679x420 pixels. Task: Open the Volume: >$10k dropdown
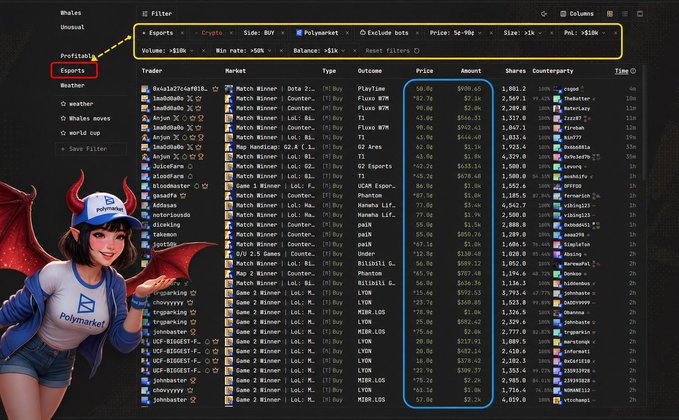point(167,51)
